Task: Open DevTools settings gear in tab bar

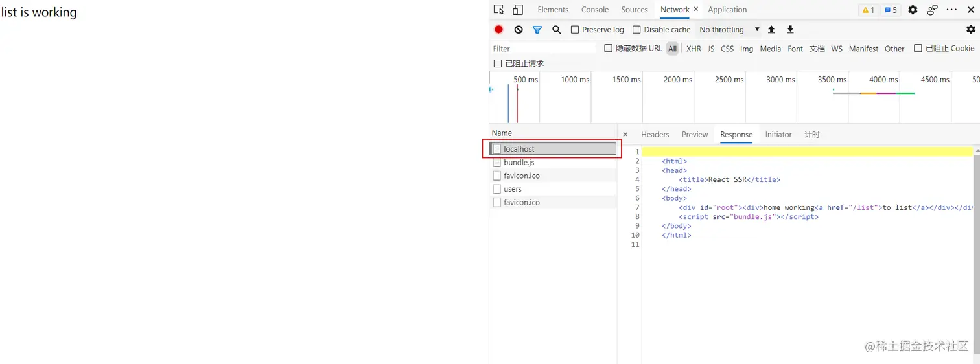Action: (x=913, y=10)
